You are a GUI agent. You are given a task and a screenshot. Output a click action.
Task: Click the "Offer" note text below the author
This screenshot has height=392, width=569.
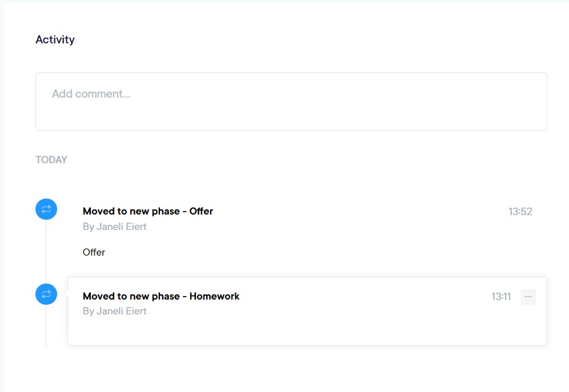click(94, 252)
